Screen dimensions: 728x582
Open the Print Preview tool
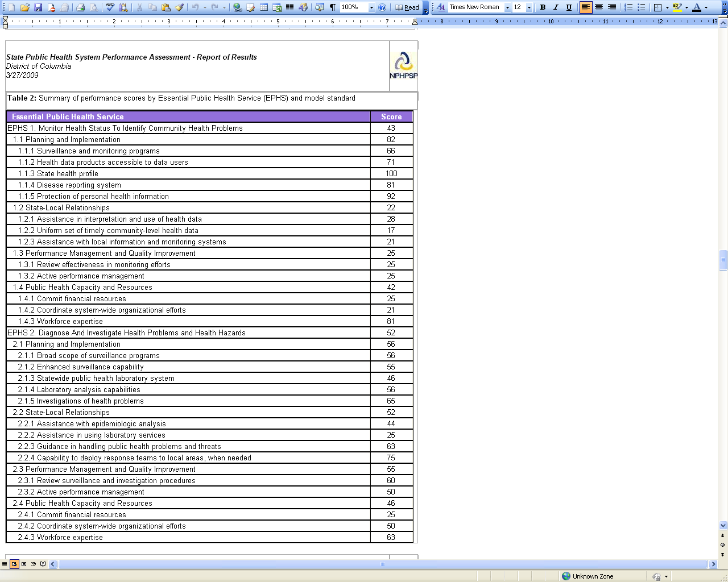click(x=93, y=7)
